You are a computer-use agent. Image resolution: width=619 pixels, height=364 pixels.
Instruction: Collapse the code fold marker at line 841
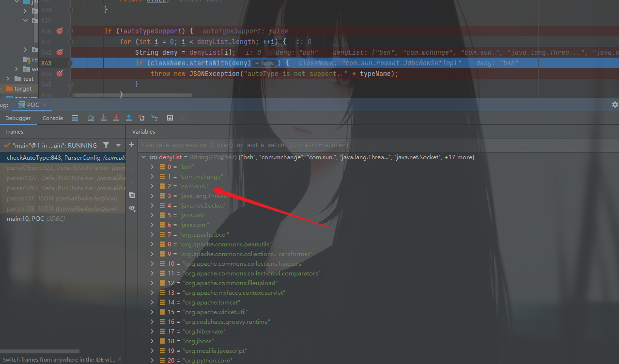(x=71, y=42)
